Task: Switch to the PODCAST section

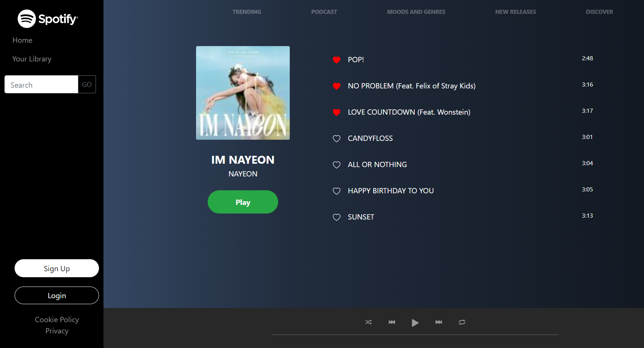Action: coord(324,12)
